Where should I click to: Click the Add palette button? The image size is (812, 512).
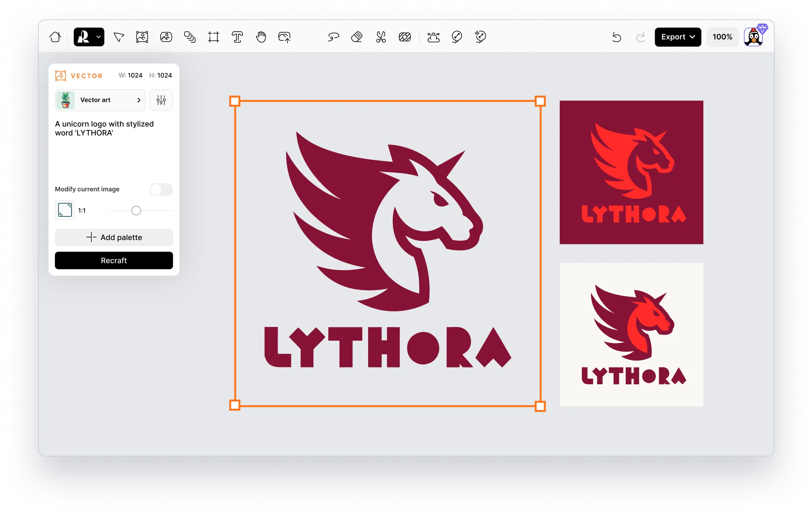pyautogui.click(x=114, y=237)
